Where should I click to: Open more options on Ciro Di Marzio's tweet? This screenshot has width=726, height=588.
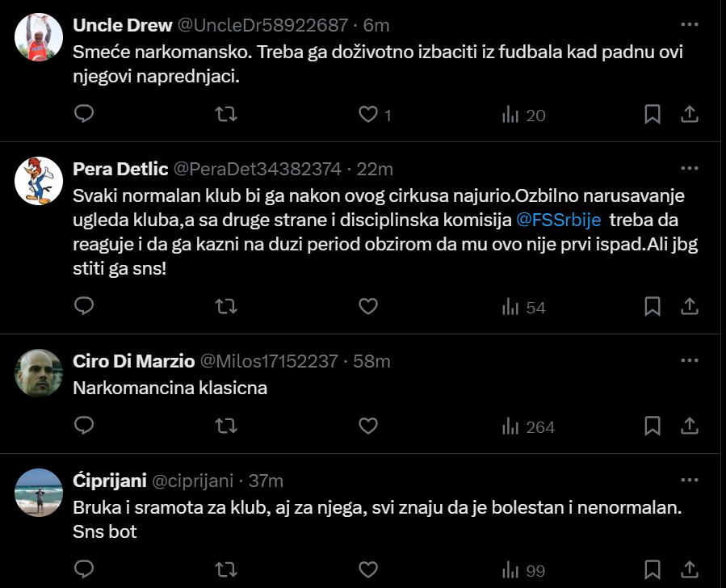click(x=689, y=360)
